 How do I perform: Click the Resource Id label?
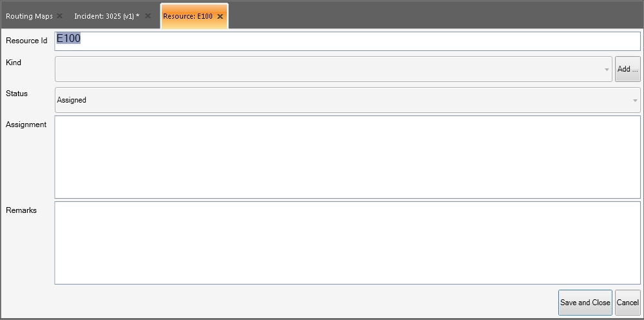26,41
